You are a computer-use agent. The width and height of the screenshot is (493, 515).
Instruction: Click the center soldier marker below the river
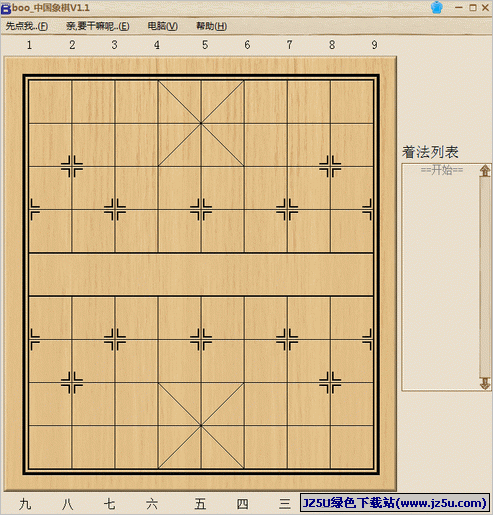[x=201, y=339]
